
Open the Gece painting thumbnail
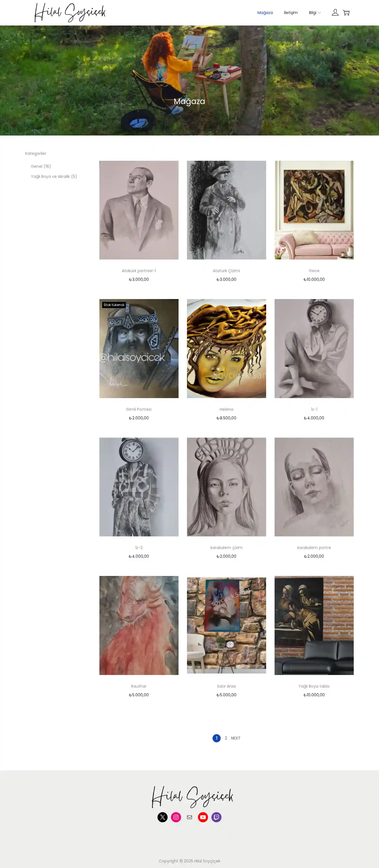(x=314, y=210)
